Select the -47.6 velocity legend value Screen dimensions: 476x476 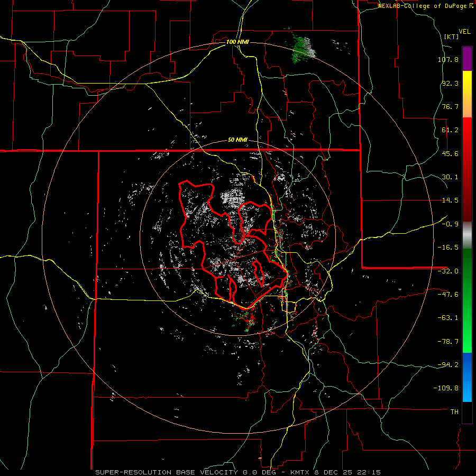448,295
